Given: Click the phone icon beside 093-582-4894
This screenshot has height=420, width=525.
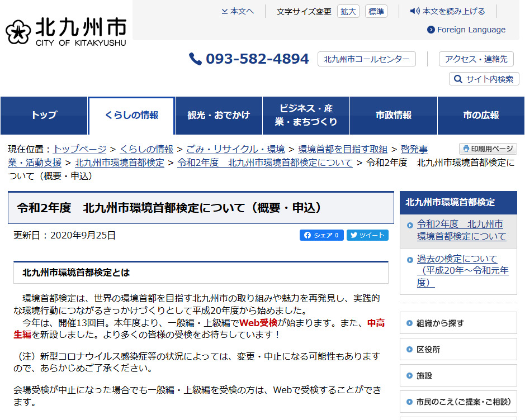Looking at the screenshot, I should (195, 59).
